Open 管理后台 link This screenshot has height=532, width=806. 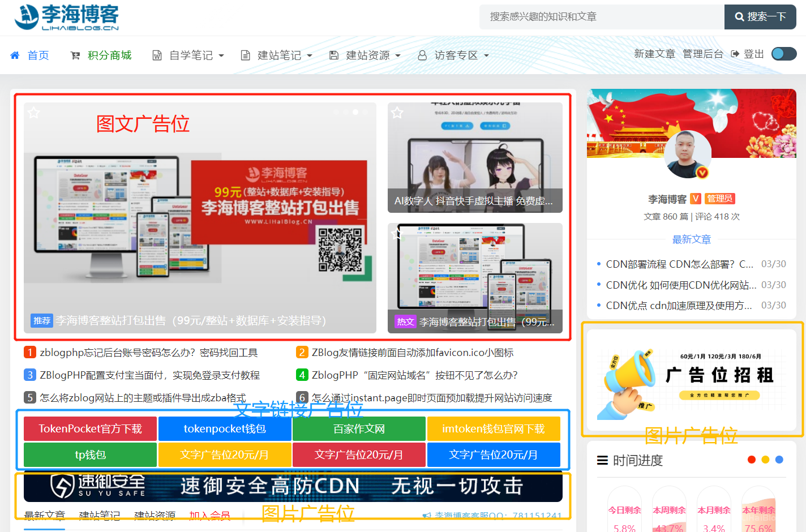(x=703, y=54)
